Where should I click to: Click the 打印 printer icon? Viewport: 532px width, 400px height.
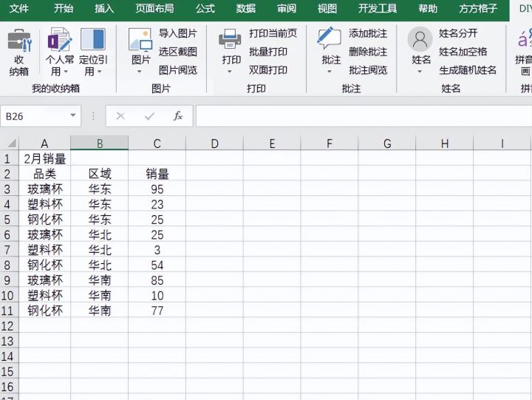[x=230, y=39]
